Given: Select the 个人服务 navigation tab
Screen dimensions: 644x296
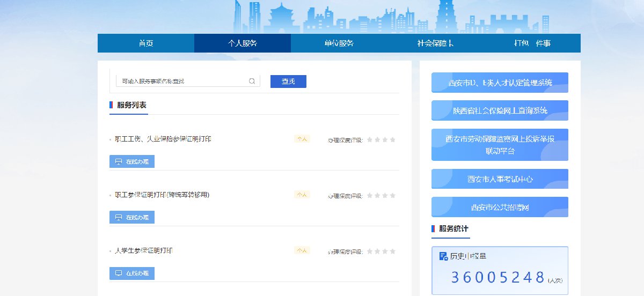Looking at the screenshot, I should pyautogui.click(x=243, y=43).
